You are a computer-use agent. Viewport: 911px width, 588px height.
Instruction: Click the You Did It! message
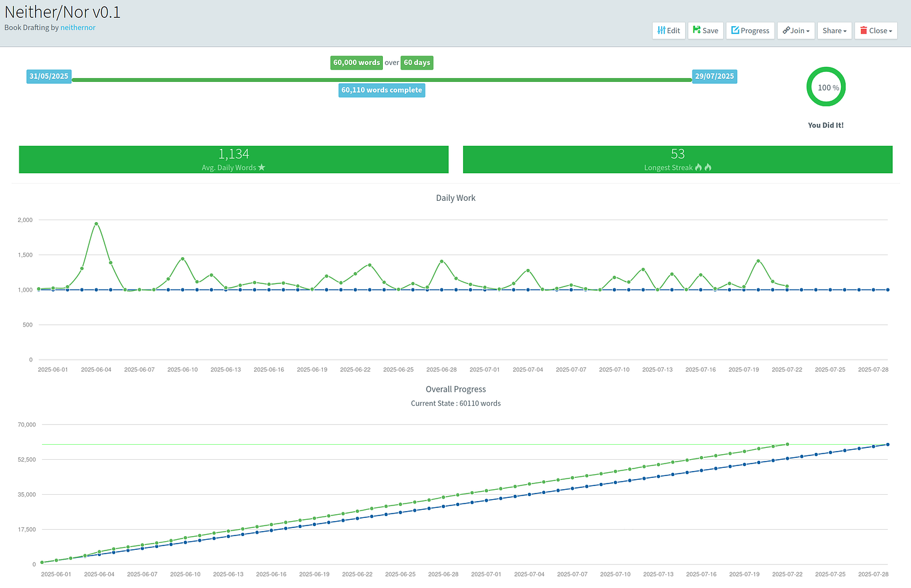point(826,125)
